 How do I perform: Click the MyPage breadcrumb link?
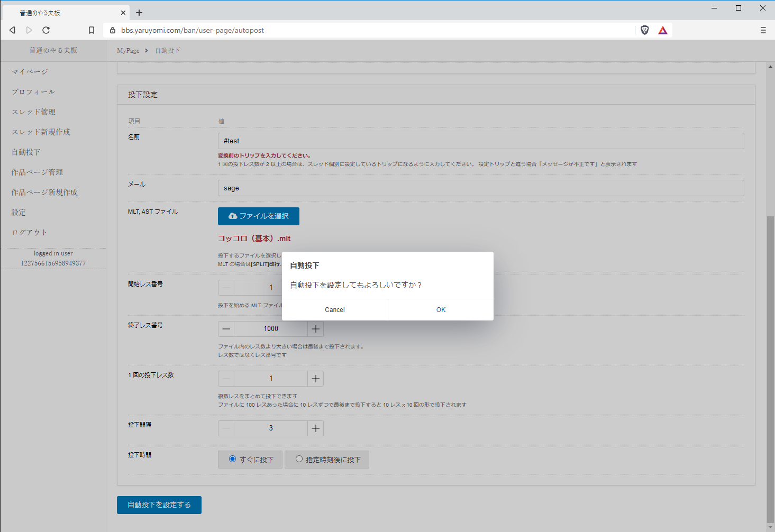coord(128,51)
